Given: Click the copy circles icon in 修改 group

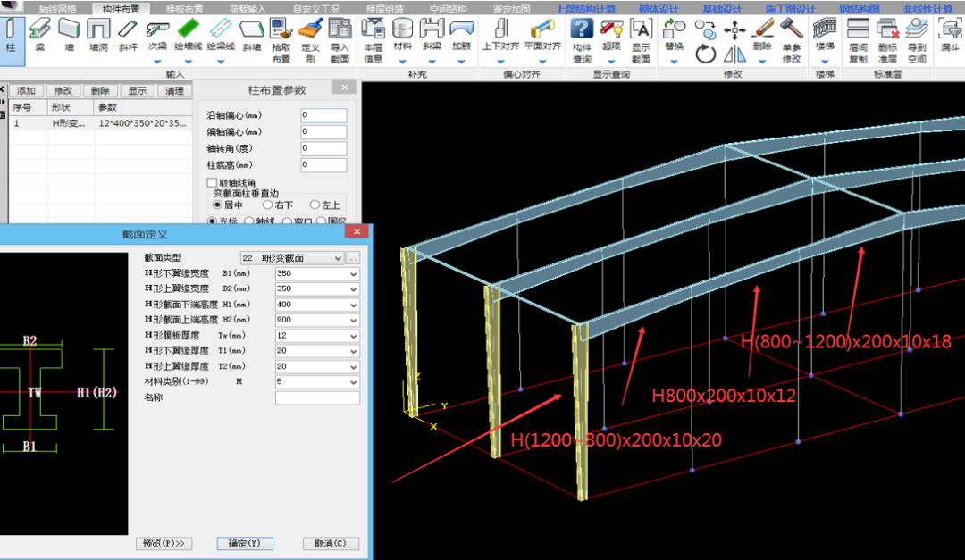Looking at the screenshot, I should click(x=705, y=29).
